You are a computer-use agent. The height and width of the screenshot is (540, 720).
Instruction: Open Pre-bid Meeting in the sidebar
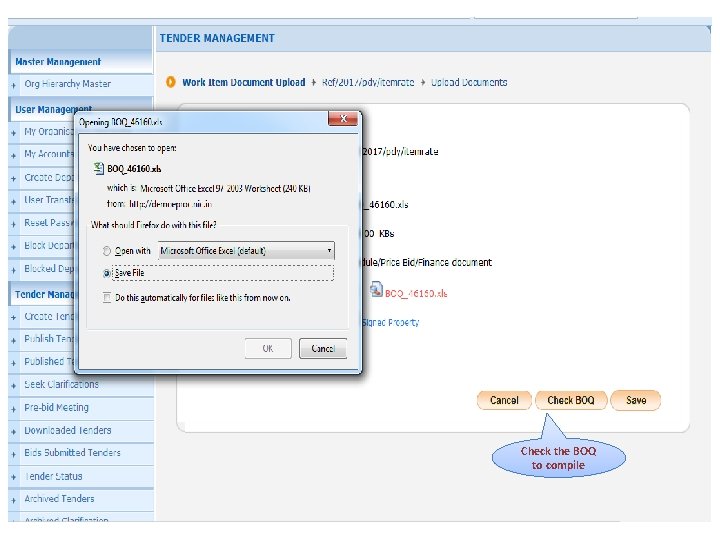(56, 407)
